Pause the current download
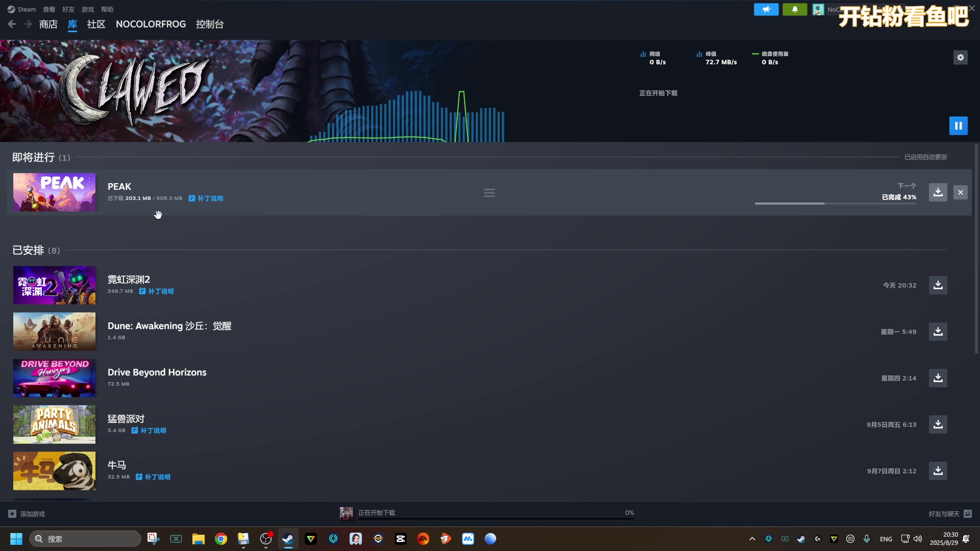Screen dimensions: 980x551 958,126
